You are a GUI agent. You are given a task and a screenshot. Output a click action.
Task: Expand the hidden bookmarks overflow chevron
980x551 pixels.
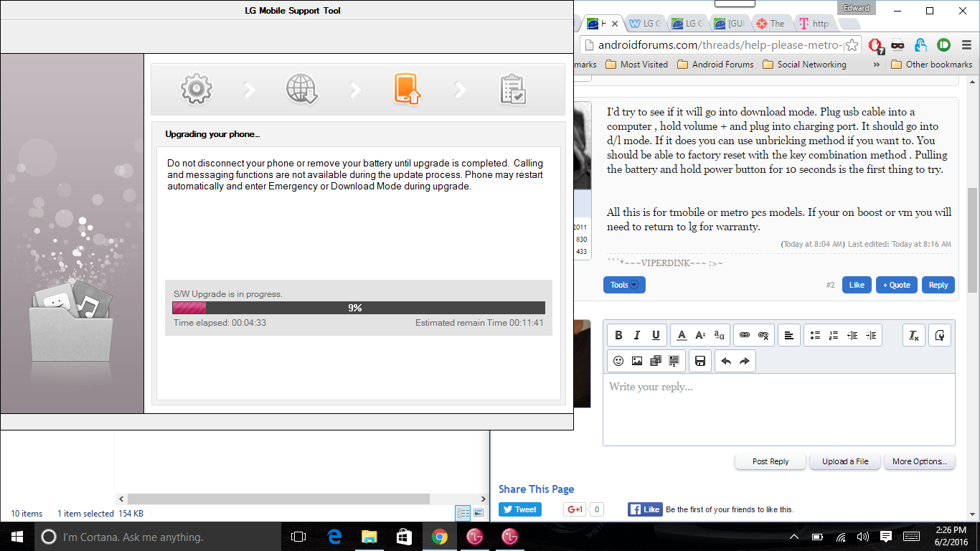click(x=876, y=65)
